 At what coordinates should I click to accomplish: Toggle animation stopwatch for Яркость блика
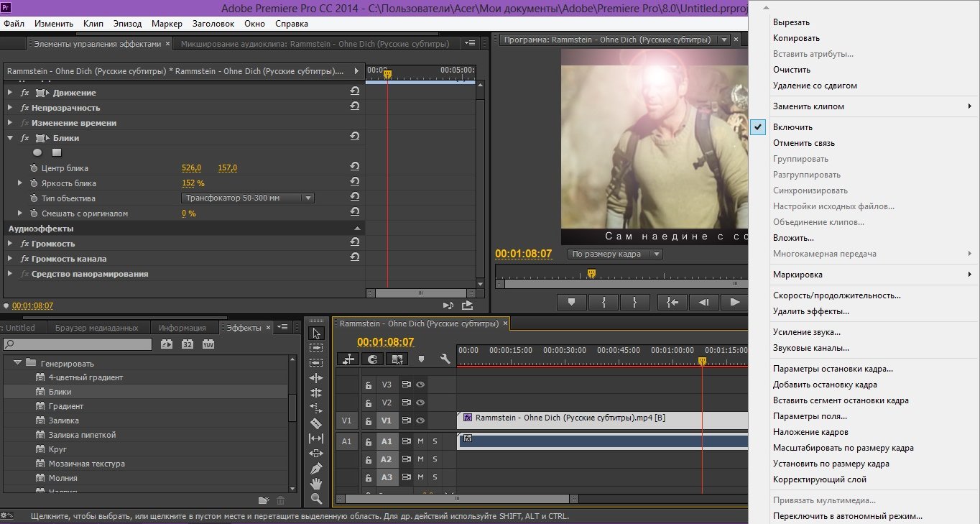[x=34, y=183]
